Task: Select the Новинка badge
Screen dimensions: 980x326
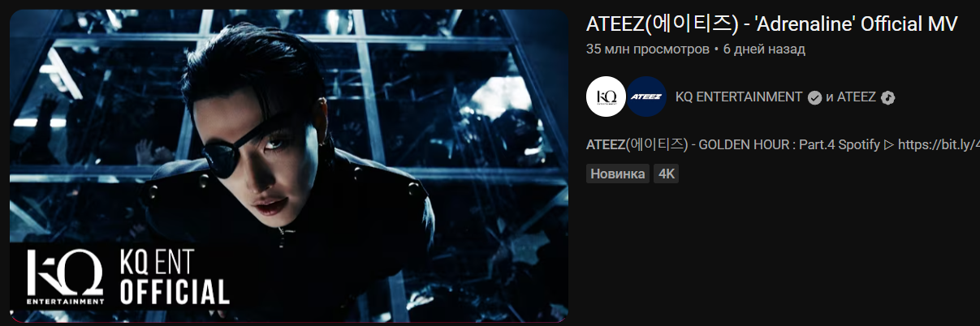Action: coord(618,174)
